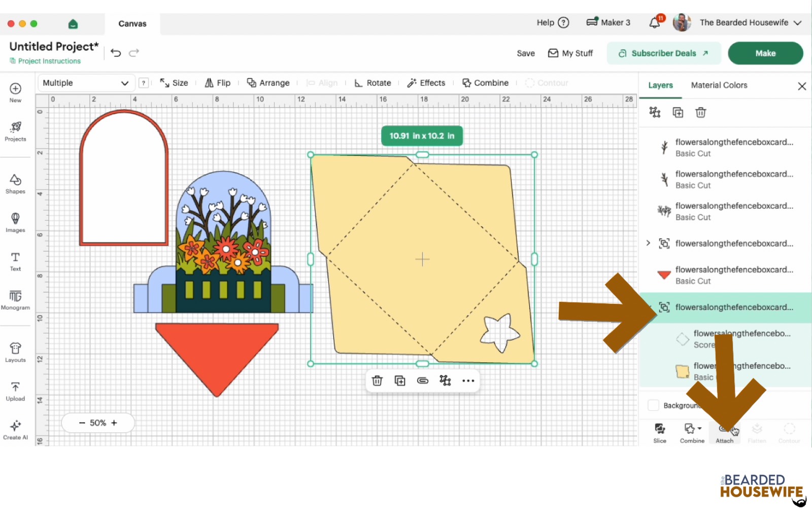This screenshot has height=516, width=812.
Task: Check the Background checkbox
Action: [654, 405]
